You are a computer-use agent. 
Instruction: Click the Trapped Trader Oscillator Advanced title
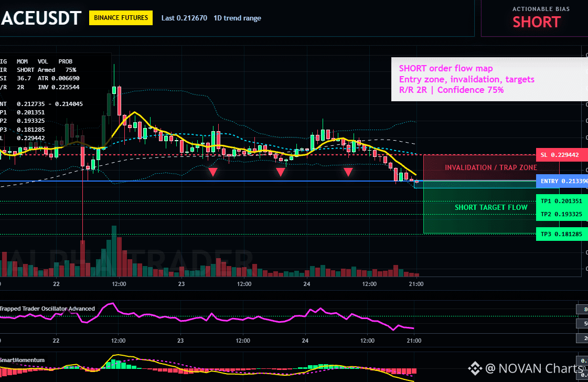47,309
